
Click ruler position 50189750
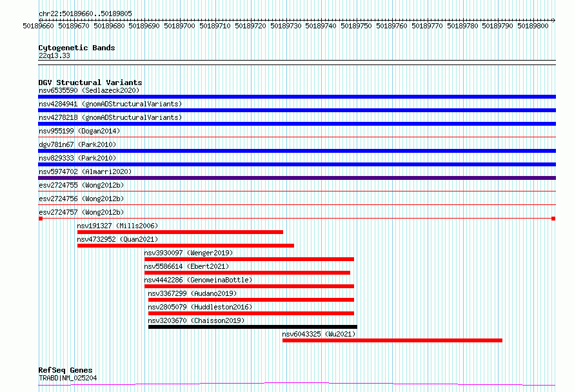356,26
